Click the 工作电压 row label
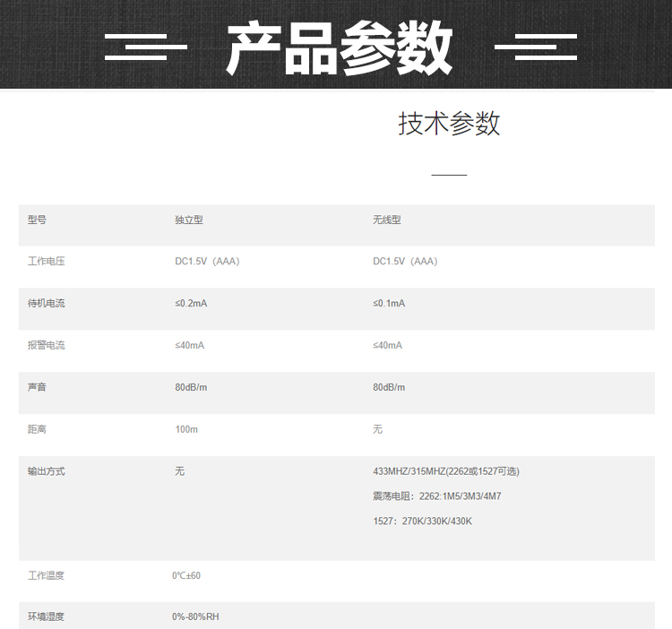 47,262
